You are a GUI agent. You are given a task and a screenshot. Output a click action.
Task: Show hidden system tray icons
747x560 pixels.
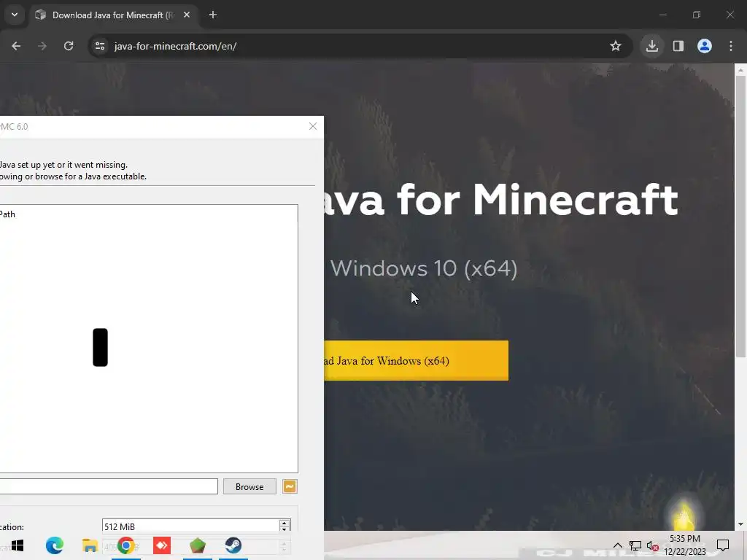click(617, 545)
